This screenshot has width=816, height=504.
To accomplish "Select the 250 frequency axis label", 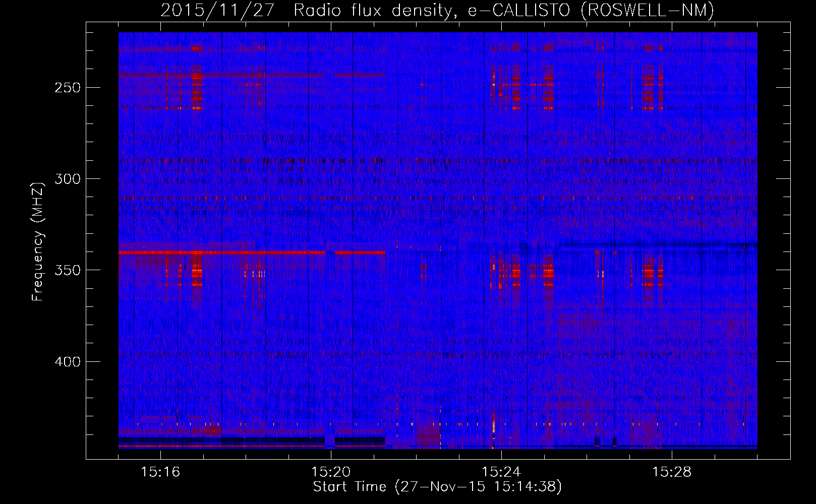I will pyautogui.click(x=67, y=88).
